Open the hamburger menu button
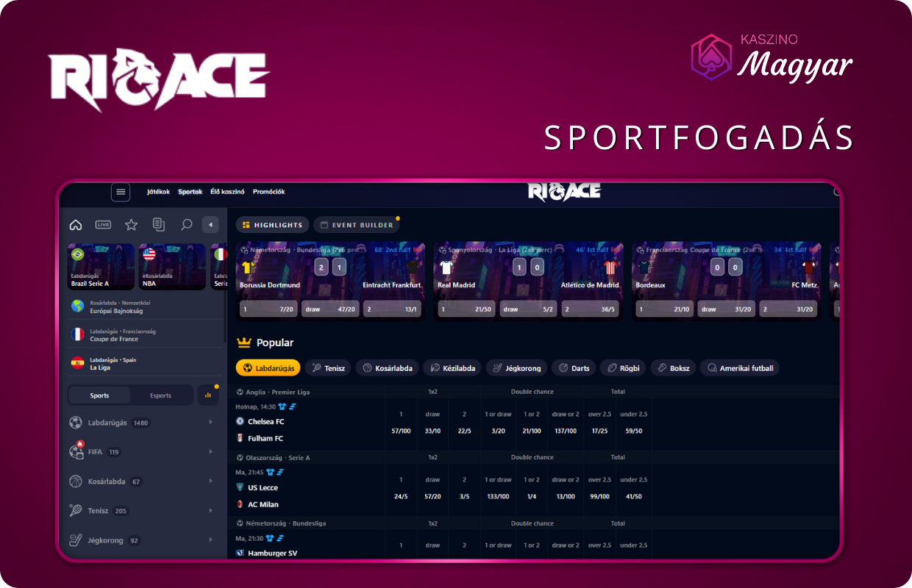 pos(121,192)
